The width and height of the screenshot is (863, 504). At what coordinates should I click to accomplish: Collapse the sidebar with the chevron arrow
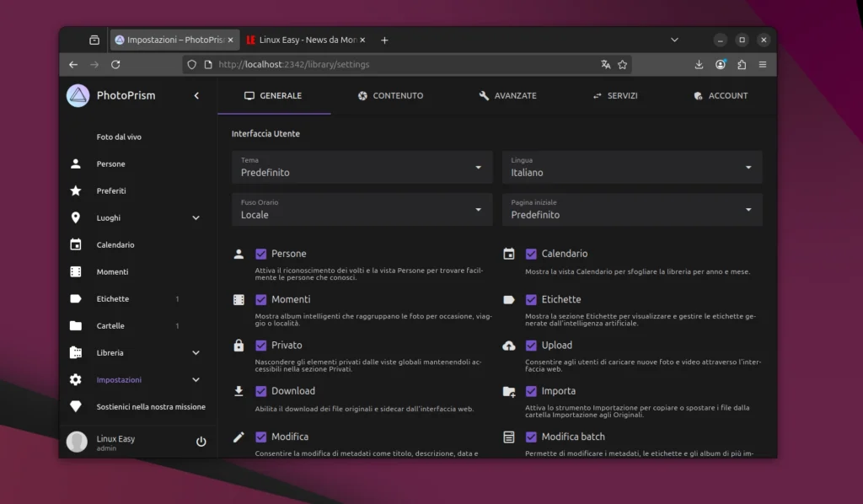click(x=196, y=96)
